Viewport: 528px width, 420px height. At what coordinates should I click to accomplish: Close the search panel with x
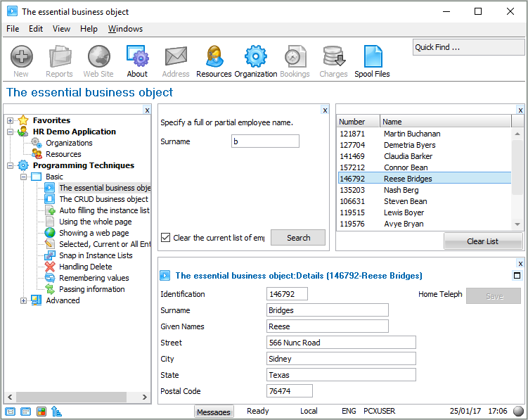tap(325, 110)
